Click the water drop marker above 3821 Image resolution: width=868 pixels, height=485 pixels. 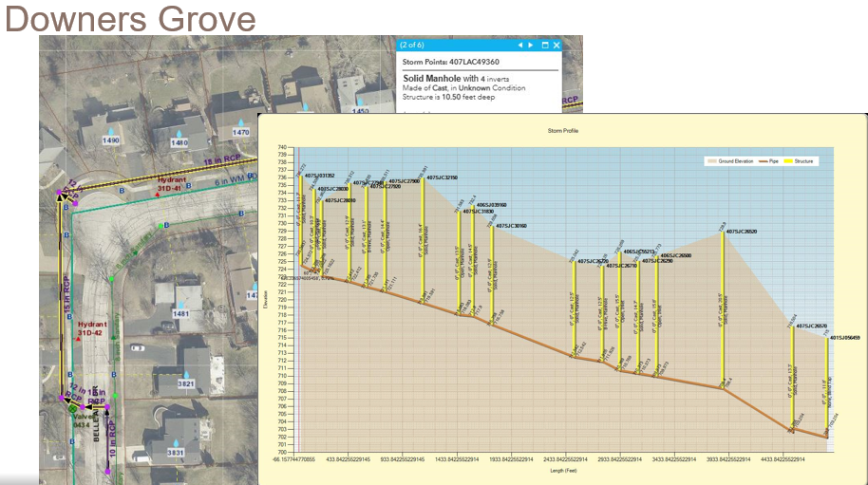click(x=186, y=375)
